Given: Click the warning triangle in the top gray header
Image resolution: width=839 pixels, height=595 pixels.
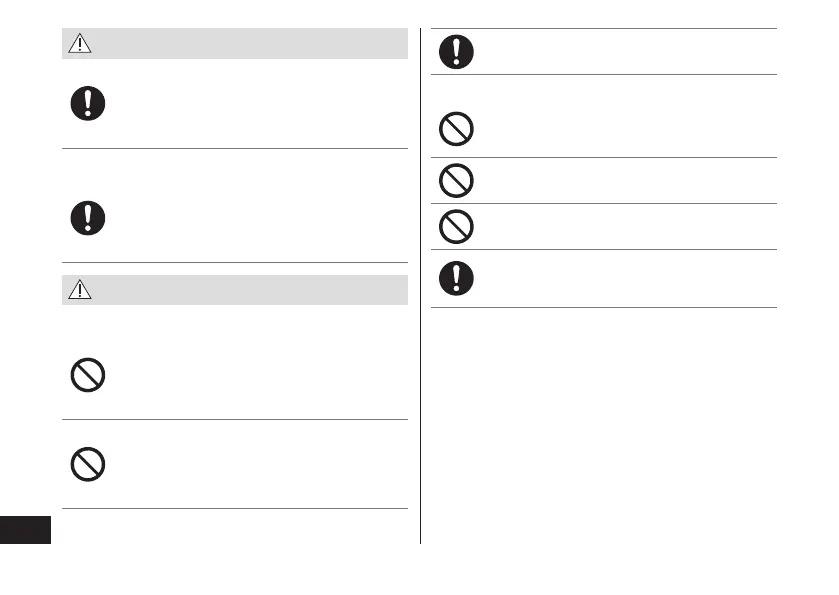Looking at the screenshot, I should (x=78, y=44).
